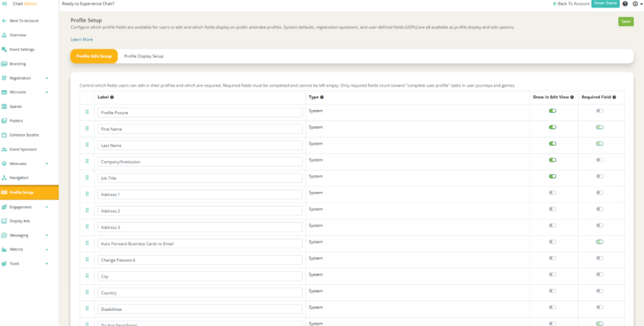Turn on Show in Edit View for Address 1
The image size is (644, 326).
click(552, 193)
